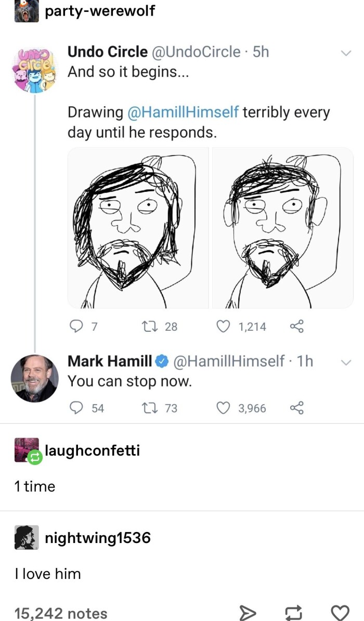
Task: Click share icon on Mark Hamill tweet
Action: tap(296, 408)
